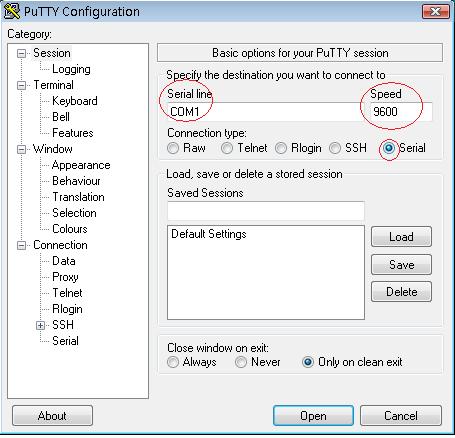Click the Delete button
Image resolution: width=455 pixels, height=438 pixels.
click(x=401, y=292)
